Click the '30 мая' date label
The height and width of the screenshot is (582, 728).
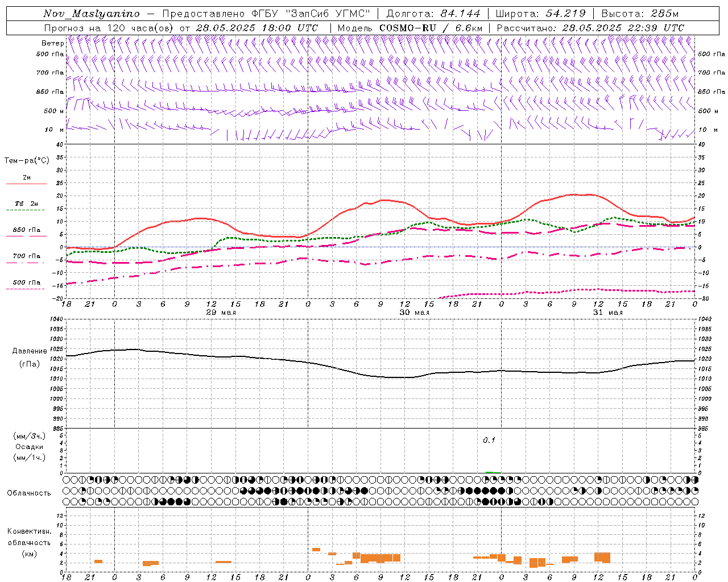click(414, 313)
